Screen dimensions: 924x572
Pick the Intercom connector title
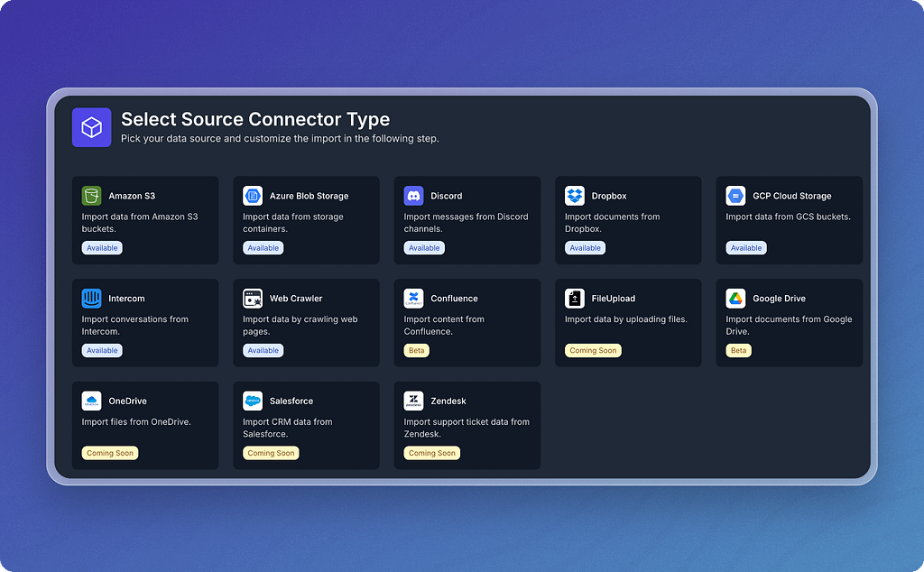pos(126,298)
